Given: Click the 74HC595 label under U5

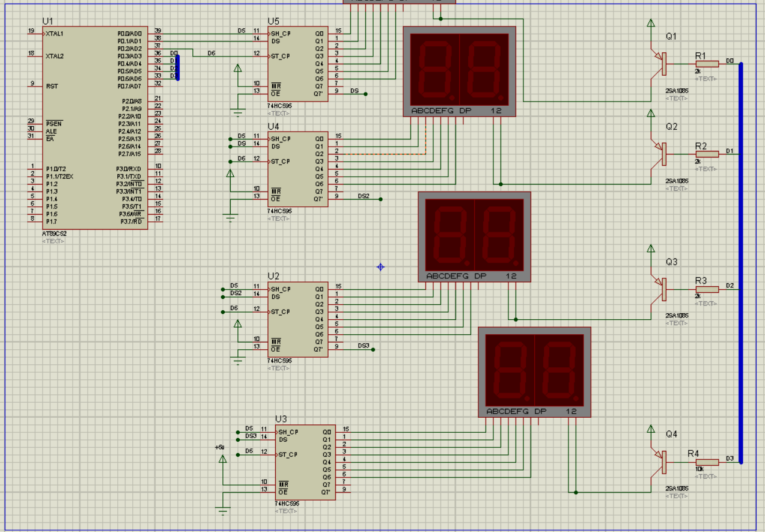Looking at the screenshot, I should [x=279, y=106].
